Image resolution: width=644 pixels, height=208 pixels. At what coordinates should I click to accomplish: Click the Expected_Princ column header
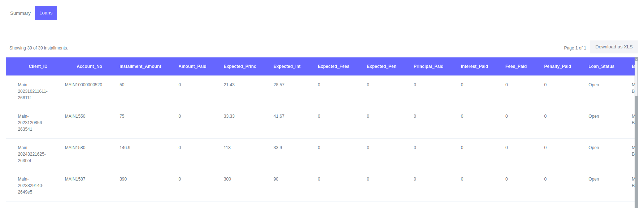[x=240, y=66]
